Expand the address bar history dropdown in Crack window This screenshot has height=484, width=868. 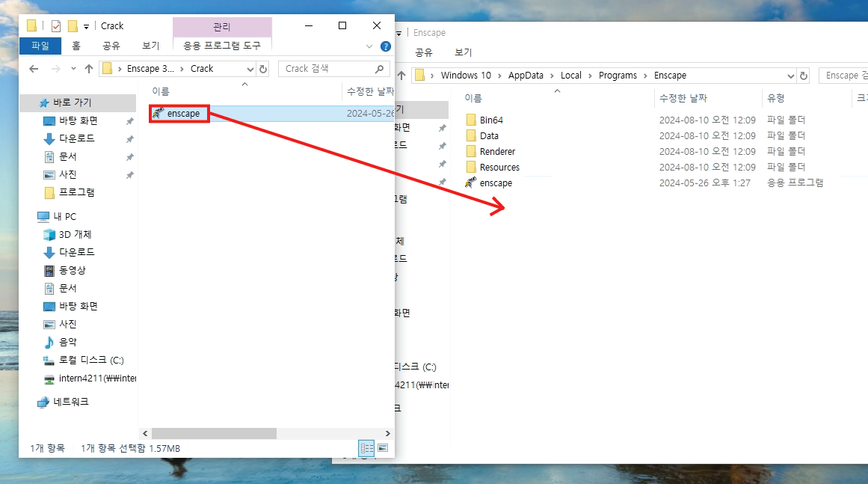tap(250, 70)
